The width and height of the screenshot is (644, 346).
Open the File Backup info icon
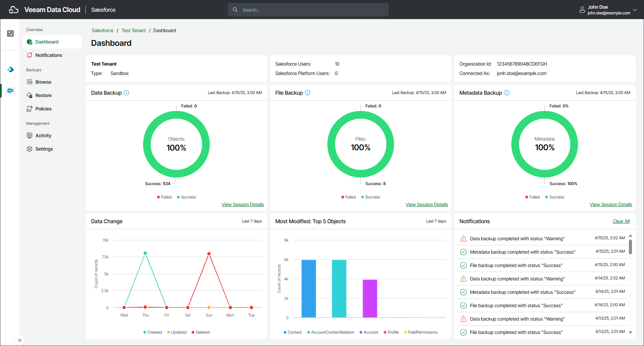[x=308, y=93]
